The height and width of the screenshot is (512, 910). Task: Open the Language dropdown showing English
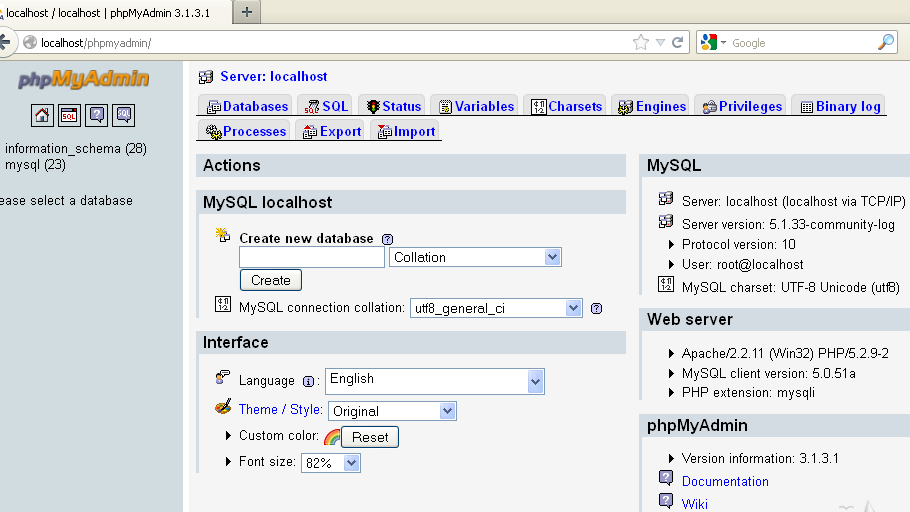pyautogui.click(x=435, y=381)
